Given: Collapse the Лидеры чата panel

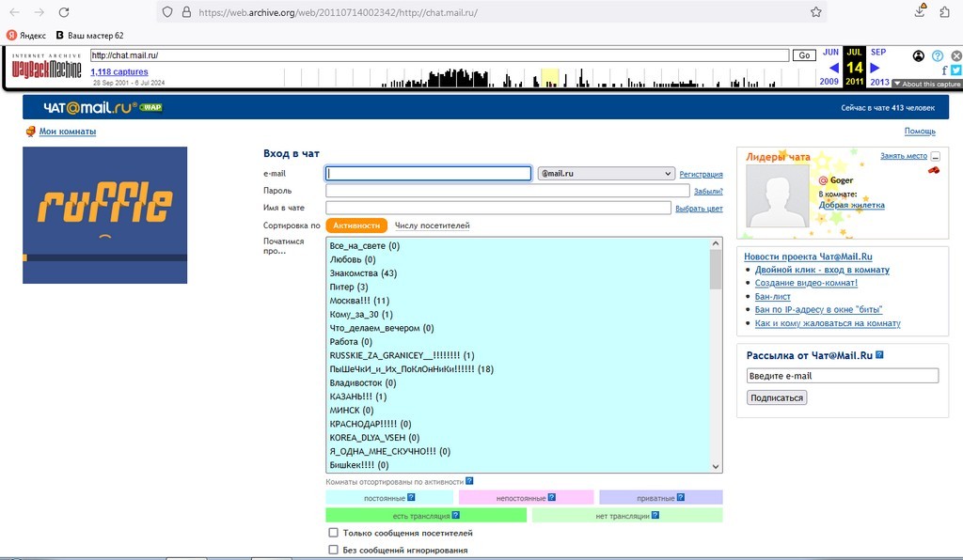Looking at the screenshot, I should point(936,156).
